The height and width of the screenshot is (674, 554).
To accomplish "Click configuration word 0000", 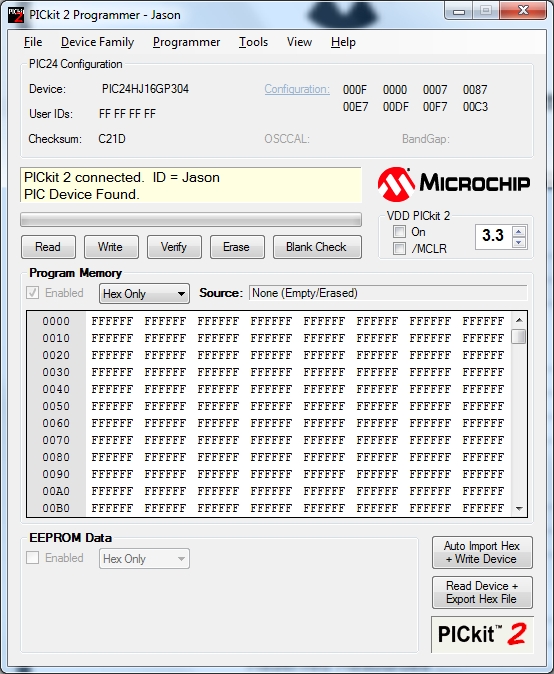I will 395,90.
